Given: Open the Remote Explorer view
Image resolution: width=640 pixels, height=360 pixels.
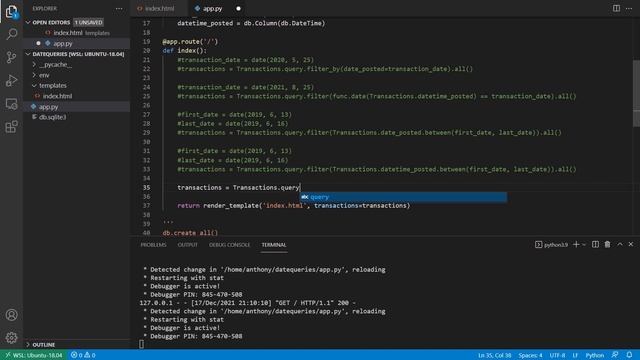Looking at the screenshot, I should pos(11,104).
